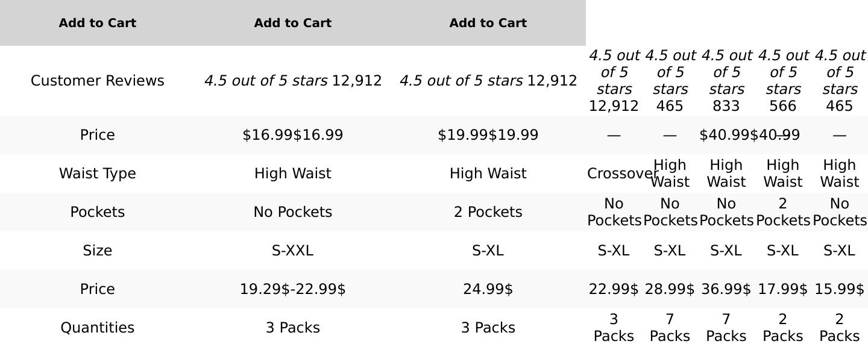Select the $16.99 price cell

click(x=292, y=135)
